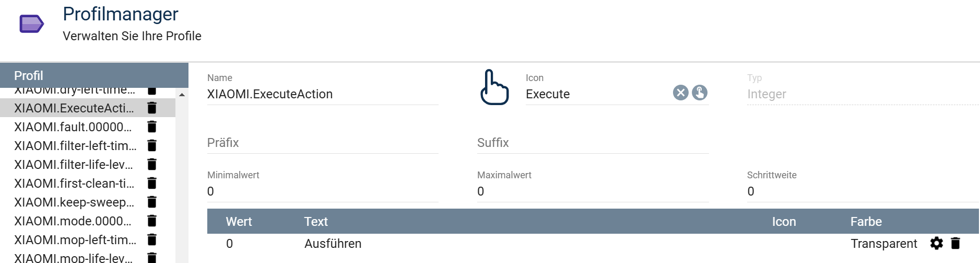Image resolution: width=980 pixels, height=263 pixels.
Task: Click the Schrittweite input field
Action: point(861,191)
